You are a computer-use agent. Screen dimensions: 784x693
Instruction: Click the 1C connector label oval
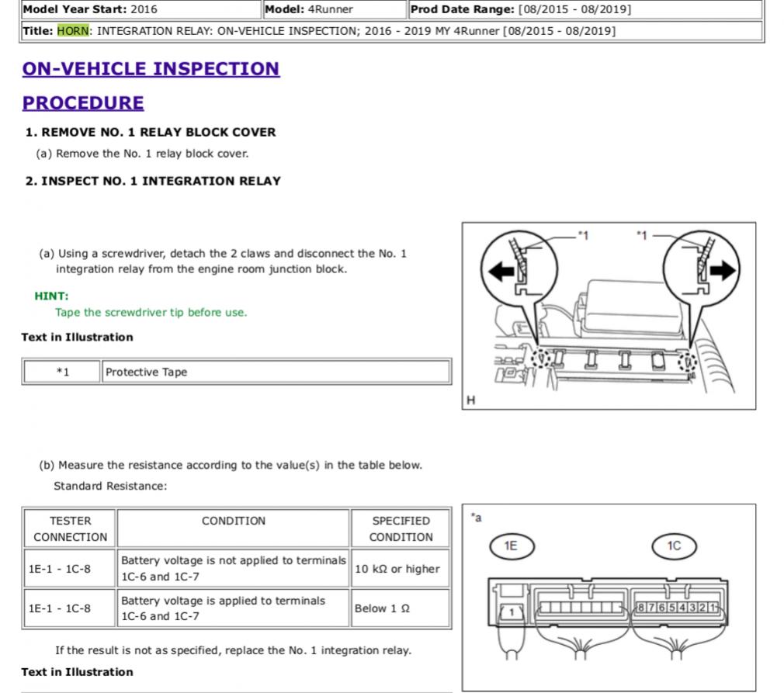[674, 546]
